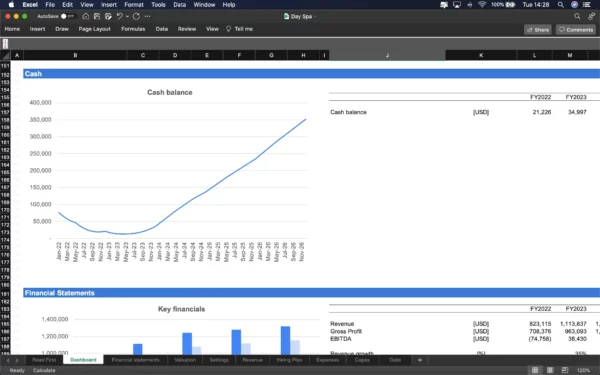Open the Capex sheet tab
This screenshot has height=375, width=600.
[362, 360]
